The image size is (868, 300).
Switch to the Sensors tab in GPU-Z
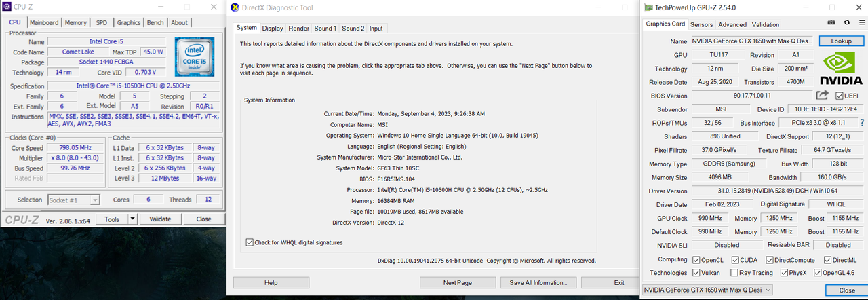701,24
